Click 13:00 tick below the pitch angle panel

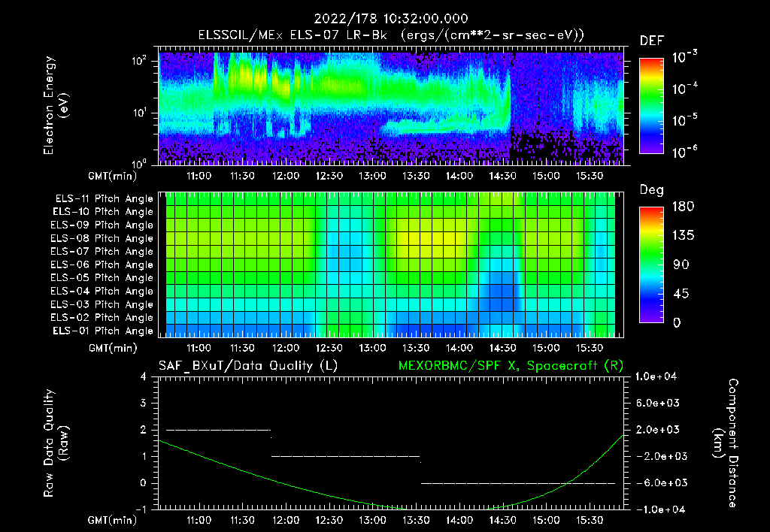[x=372, y=348]
